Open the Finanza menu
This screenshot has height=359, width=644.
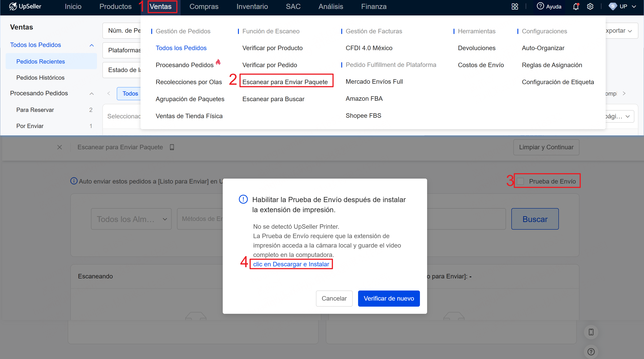point(374,6)
